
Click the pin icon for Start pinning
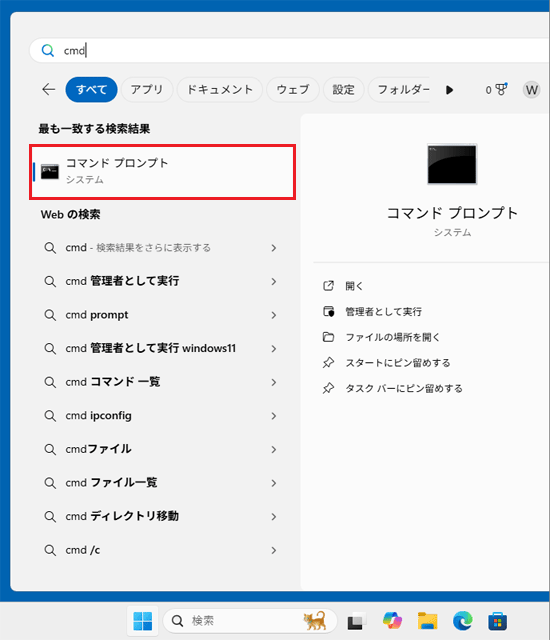click(x=328, y=362)
